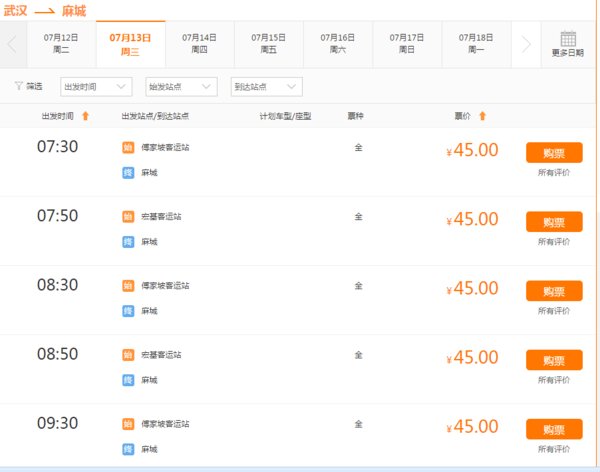Click 傅家坡客运站 in 09:30 row
The width and height of the screenshot is (600, 472).
(x=165, y=424)
